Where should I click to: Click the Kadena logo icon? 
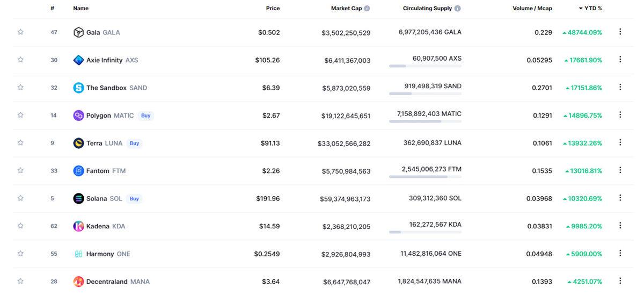[78, 226]
